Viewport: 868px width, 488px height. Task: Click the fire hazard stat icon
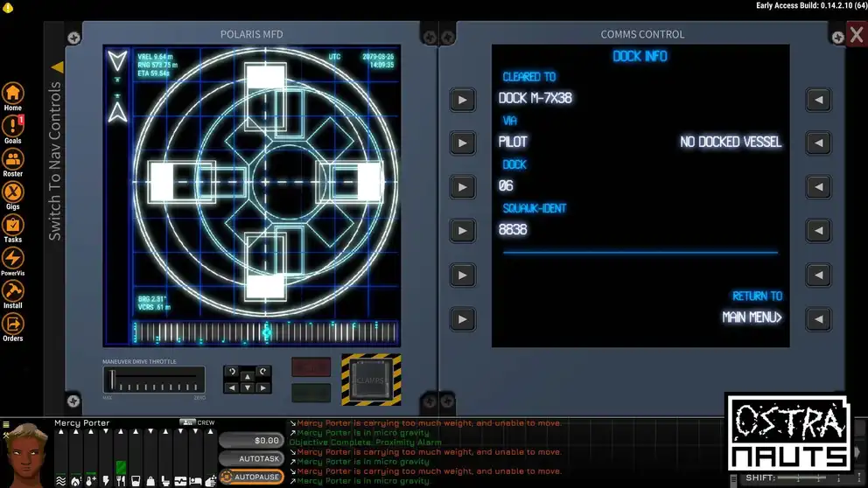pyautogui.click(x=76, y=481)
